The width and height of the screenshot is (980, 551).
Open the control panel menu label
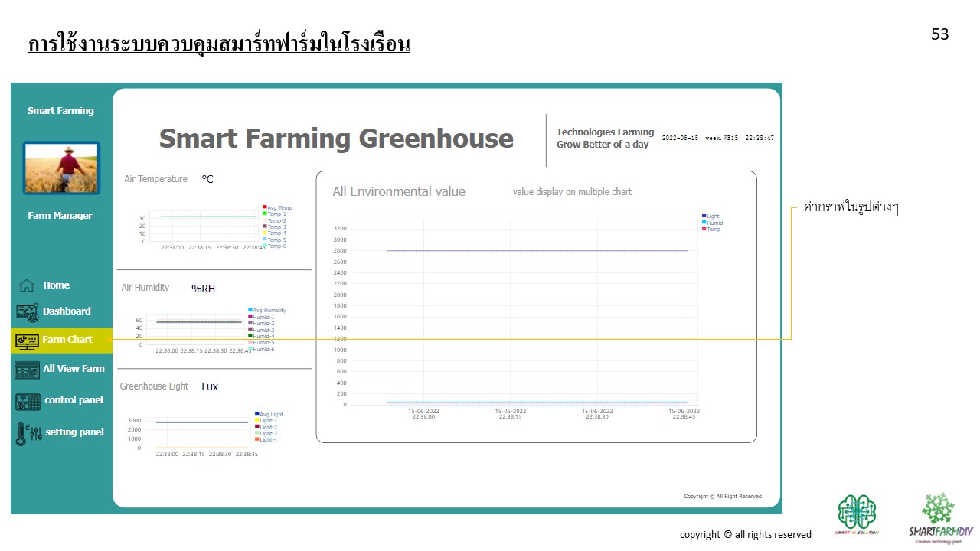[73, 400]
